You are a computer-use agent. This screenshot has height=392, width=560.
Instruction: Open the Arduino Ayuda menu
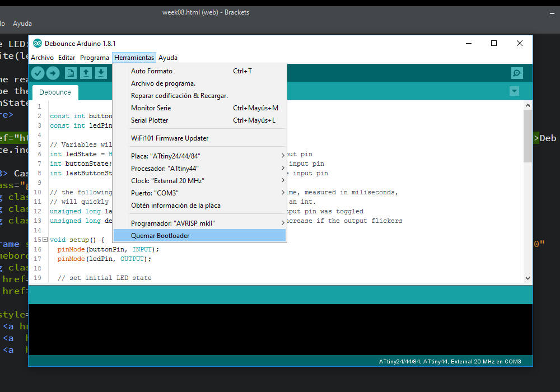168,58
